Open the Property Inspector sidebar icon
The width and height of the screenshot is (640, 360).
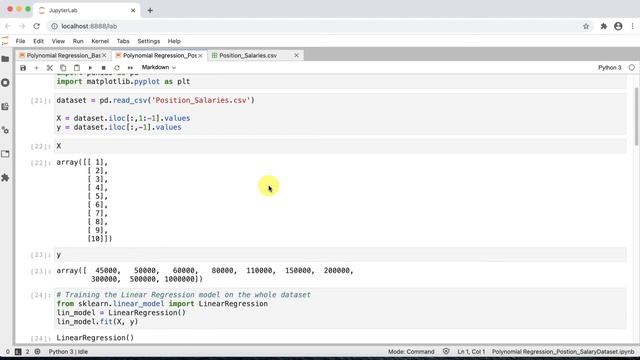pos(5,130)
